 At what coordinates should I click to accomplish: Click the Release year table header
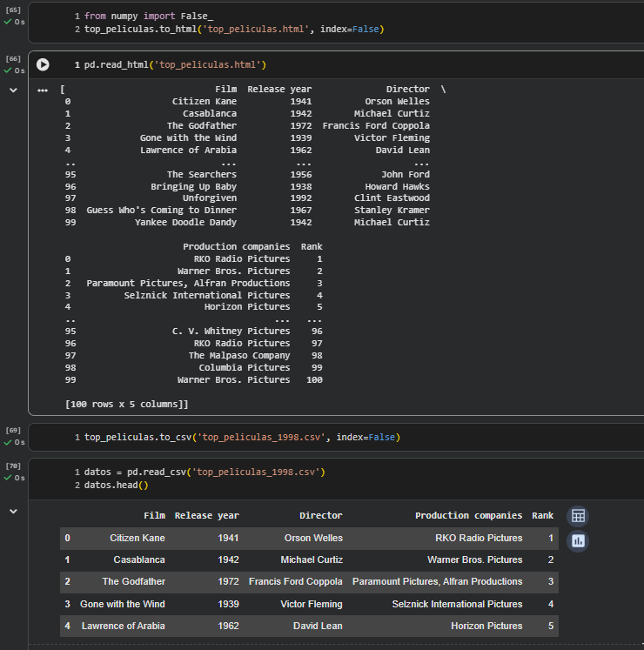point(206,516)
